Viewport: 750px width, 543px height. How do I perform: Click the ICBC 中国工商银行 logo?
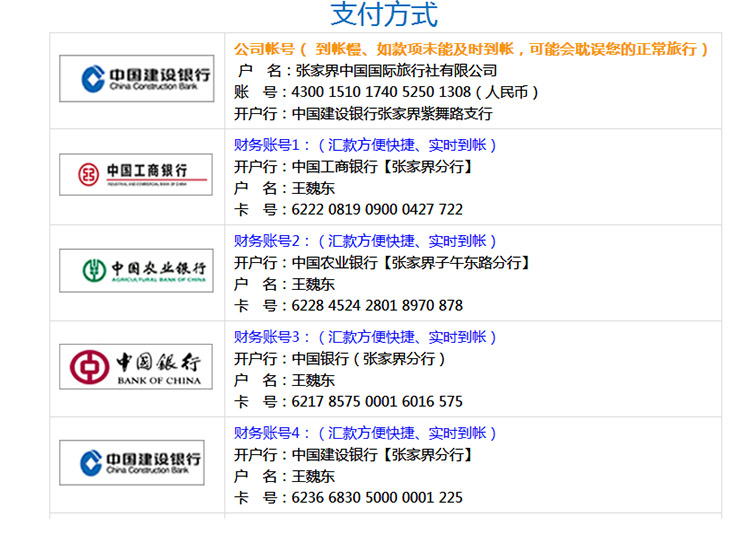(x=136, y=174)
